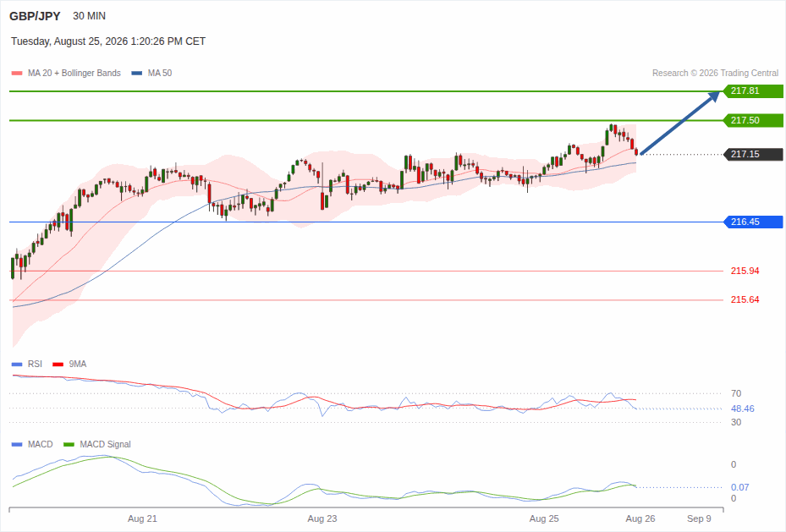Click the MACD legend label
Viewport: 786px width, 532px height.
(41, 444)
